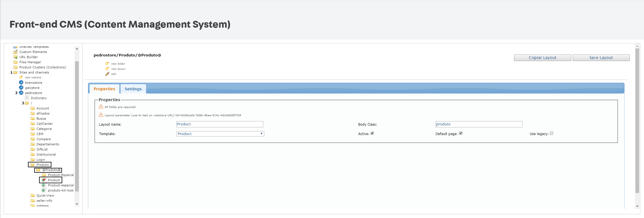Screen dimensions: 644x218
Task: Click the Body Class input field
Action: 479,124
